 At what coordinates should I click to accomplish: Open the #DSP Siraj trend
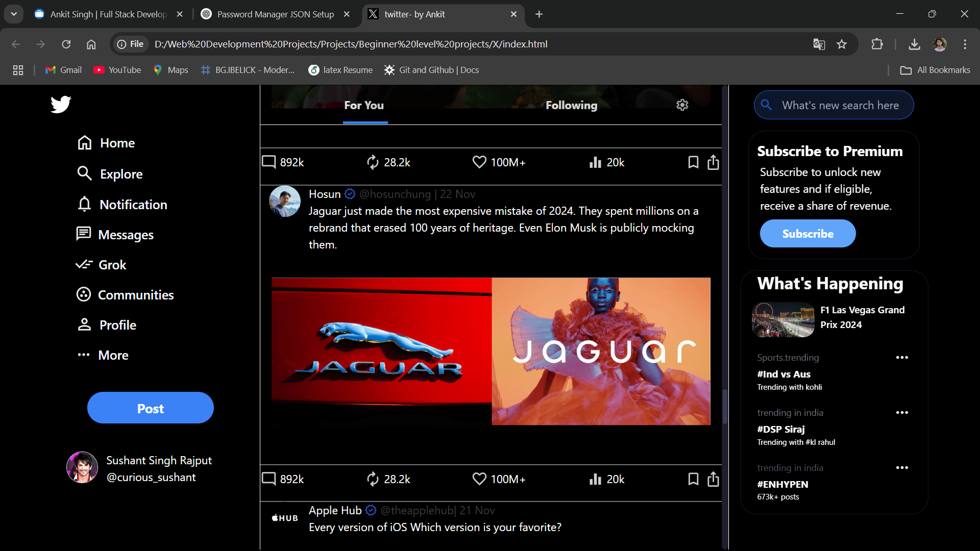click(780, 430)
